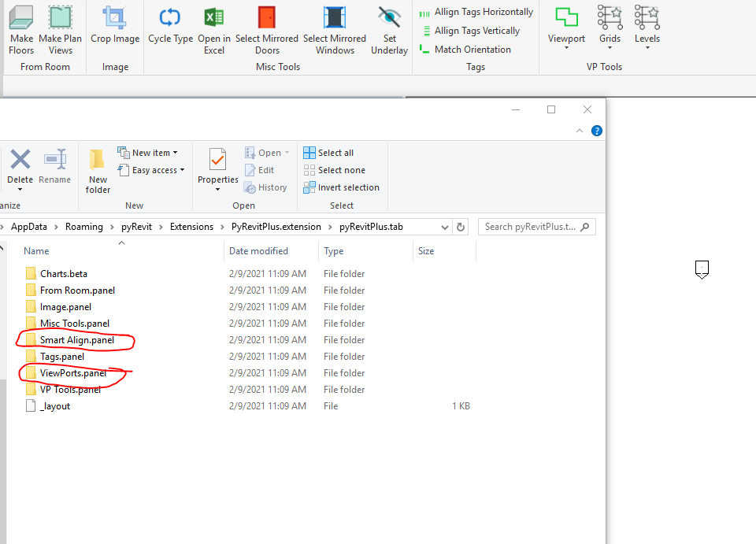This screenshot has width=756, height=544.
Task: Open the ViewPorts.panel folder
Action: [x=70, y=372]
